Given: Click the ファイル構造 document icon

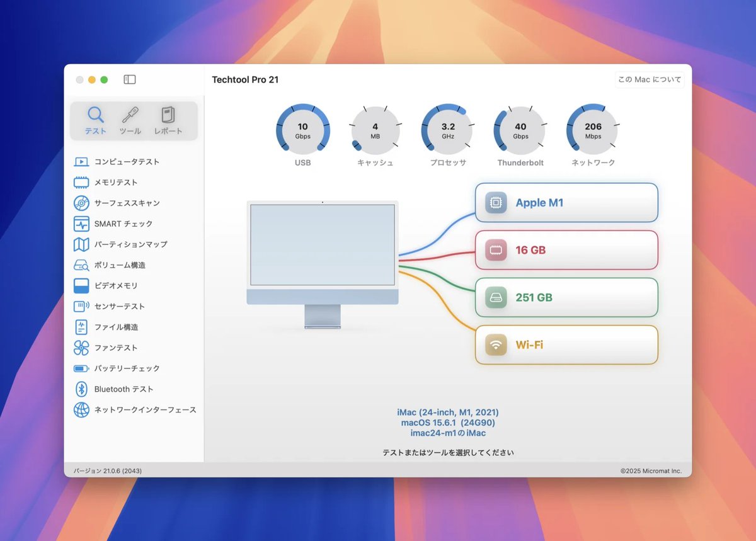Looking at the screenshot, I should click(x=81, y=327).
